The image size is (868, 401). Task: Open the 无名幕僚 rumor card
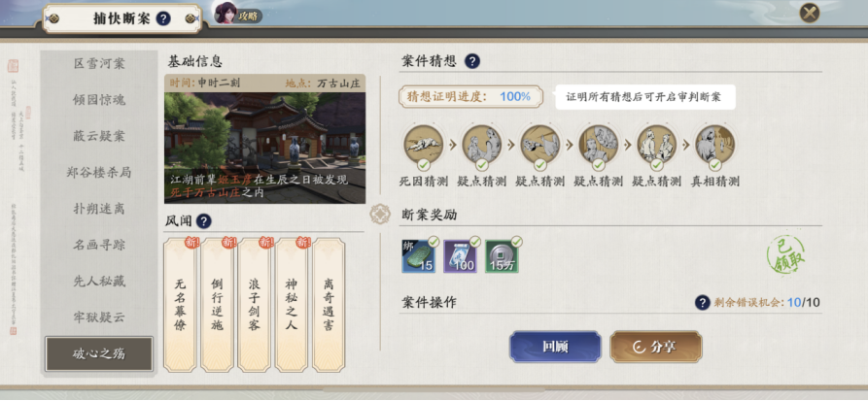[x=180, y=305]
